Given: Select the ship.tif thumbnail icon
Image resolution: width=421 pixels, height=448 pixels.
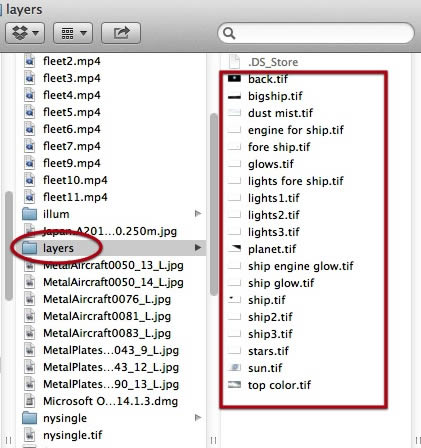Looking at the screenshot, I should [234, 299].
